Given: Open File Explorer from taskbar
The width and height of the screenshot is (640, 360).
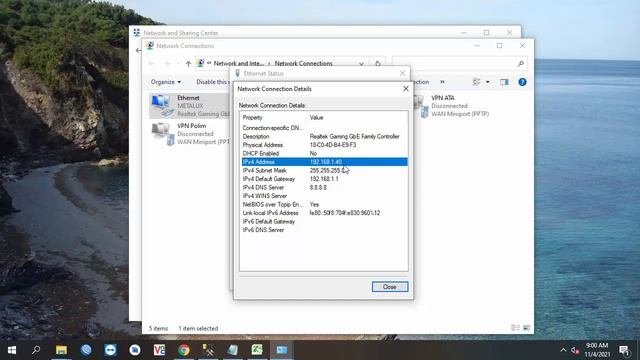Looking at the screenshot, I should point(61,350).
